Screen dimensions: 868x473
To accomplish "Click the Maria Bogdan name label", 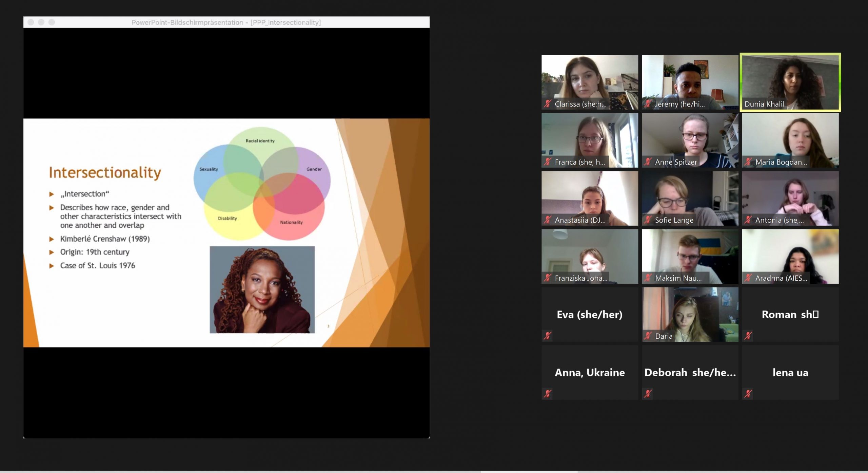I will pos(781,162).
